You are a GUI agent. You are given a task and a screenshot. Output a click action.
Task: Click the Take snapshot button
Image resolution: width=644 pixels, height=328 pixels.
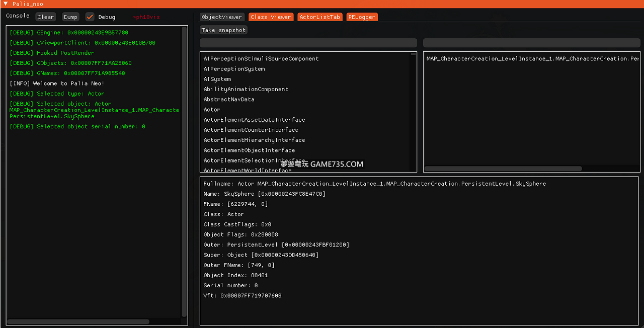pyautogui.click(x=223, y=30)
